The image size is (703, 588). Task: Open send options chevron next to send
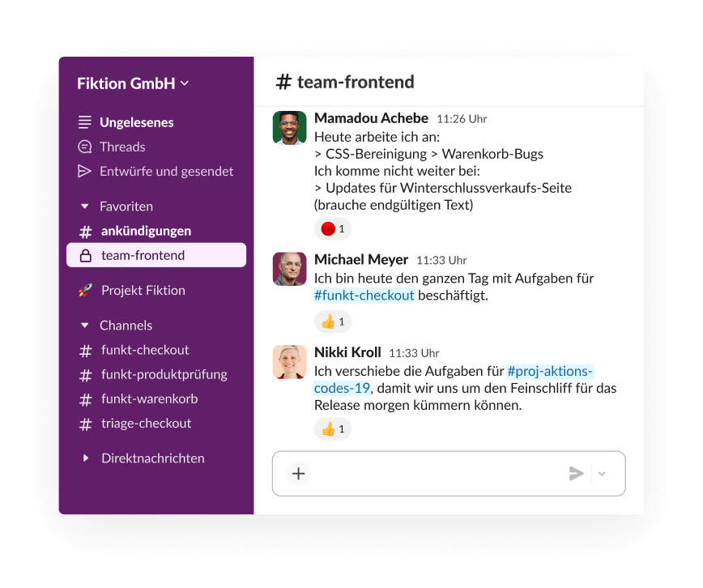click(602, 473)
